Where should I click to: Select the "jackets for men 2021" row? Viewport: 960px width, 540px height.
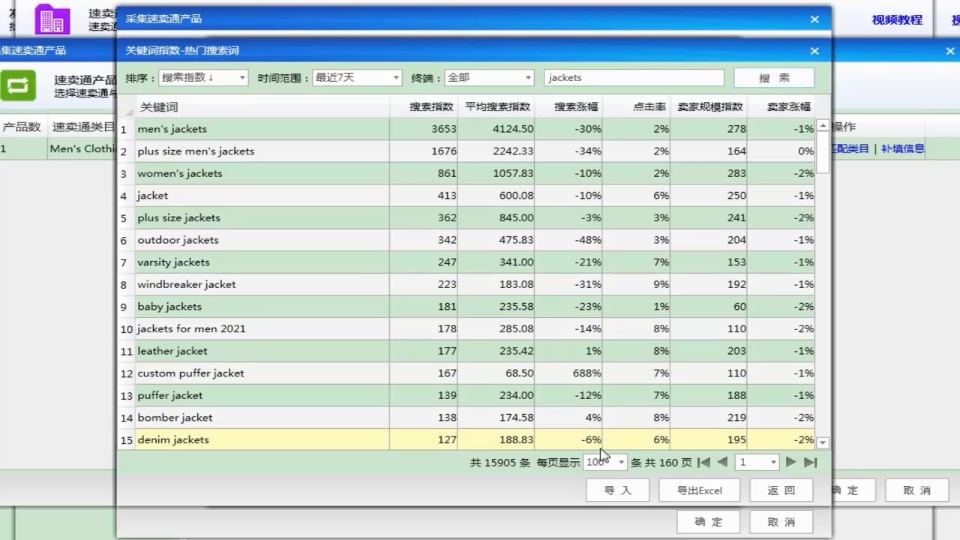coord(467,329)
